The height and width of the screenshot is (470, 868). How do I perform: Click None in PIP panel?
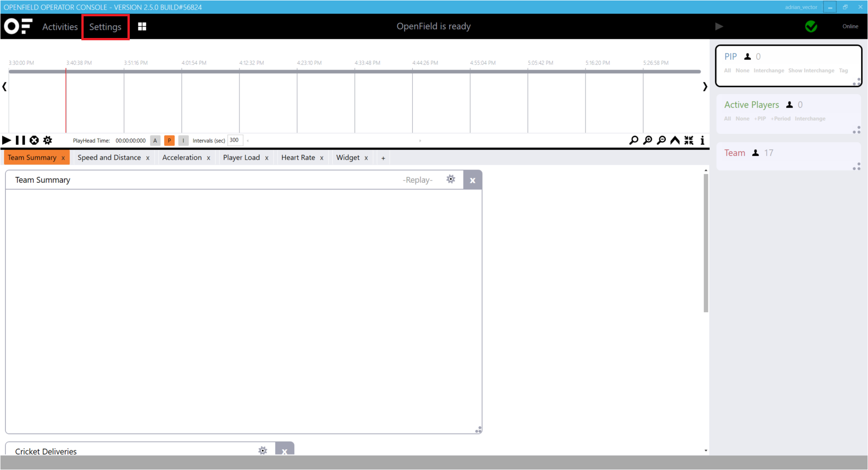[742, 71]
